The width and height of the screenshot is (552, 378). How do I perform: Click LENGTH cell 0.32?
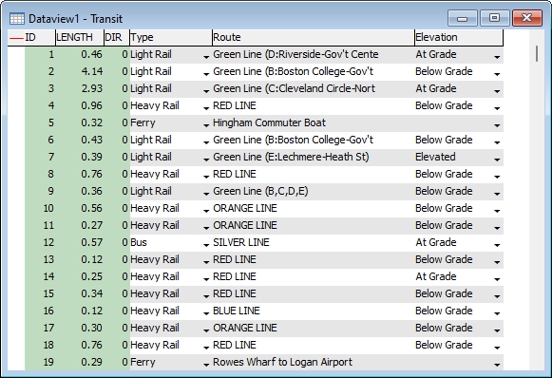(x=80, y=123)
